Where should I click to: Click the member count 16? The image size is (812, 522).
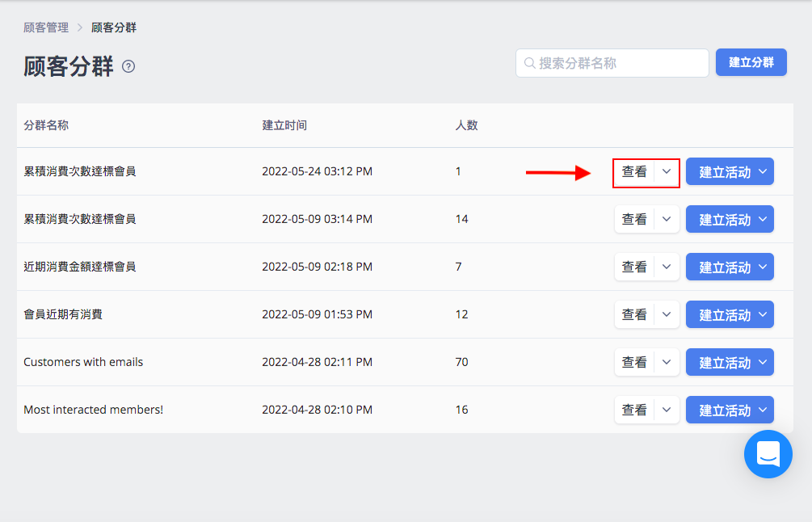point(461,410)
